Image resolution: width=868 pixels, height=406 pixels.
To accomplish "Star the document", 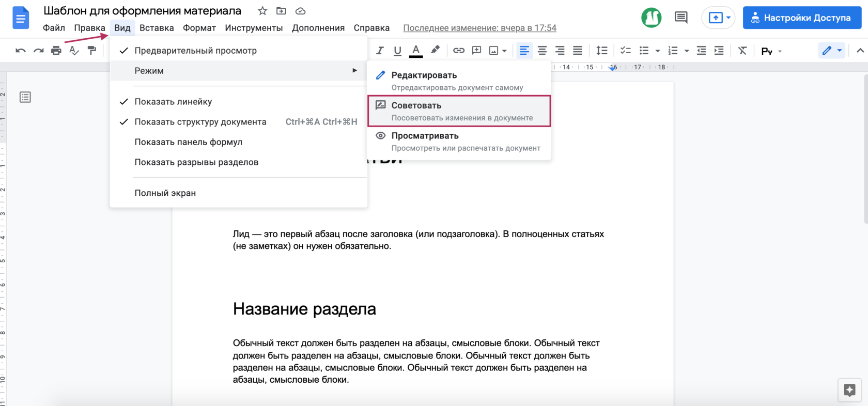I will (262, 11).
